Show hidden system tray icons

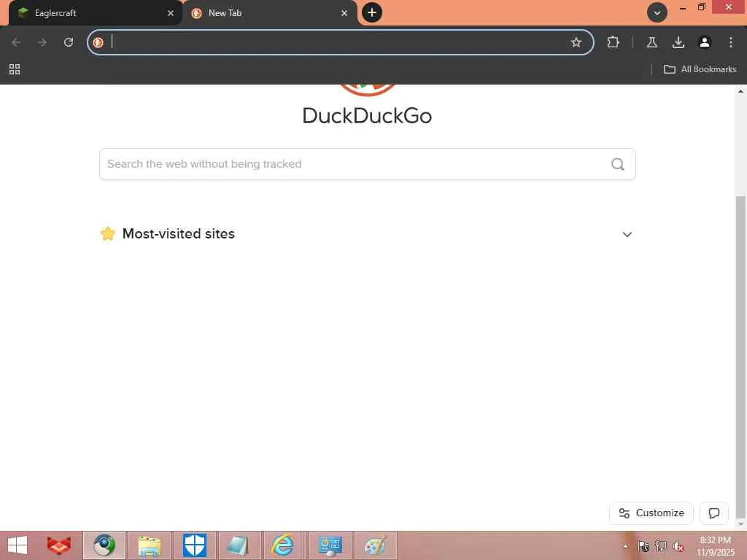point(625,546)
